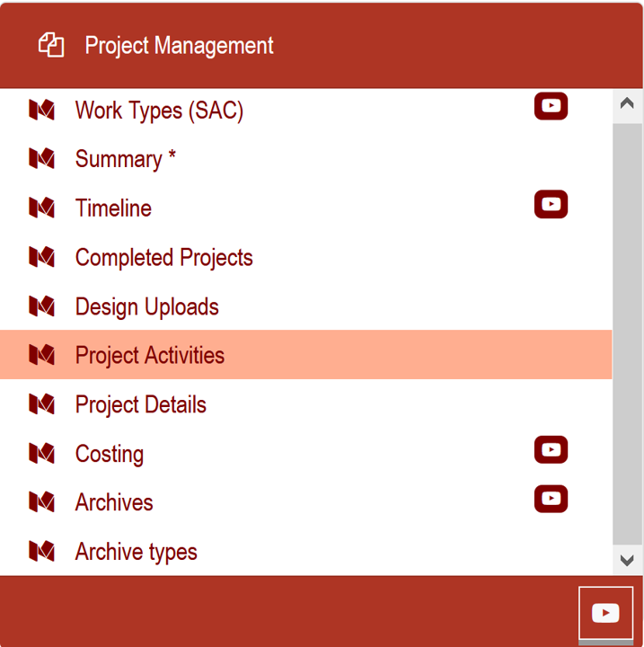This screenshot has width=644, height=647.
Task: Click the book icon next to Design Uploads
Action: [x=41, y=306]
